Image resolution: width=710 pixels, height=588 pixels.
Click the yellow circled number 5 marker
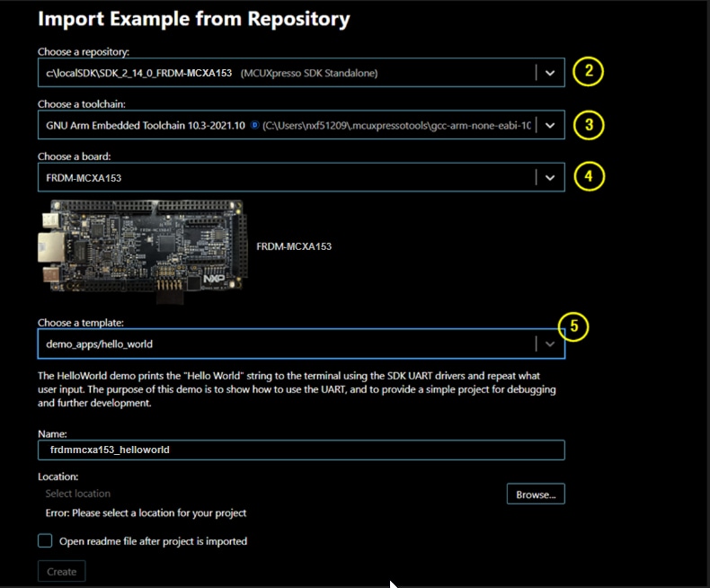tap(572, 327)
